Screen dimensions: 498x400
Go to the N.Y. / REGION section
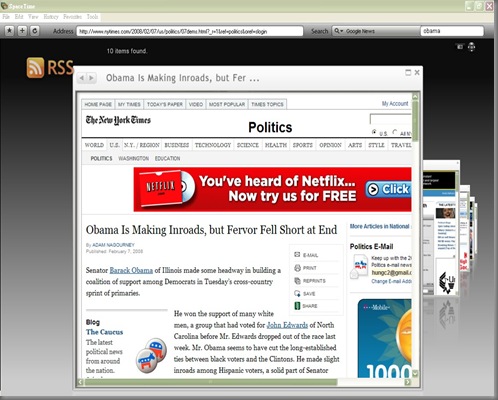[142, 145]
